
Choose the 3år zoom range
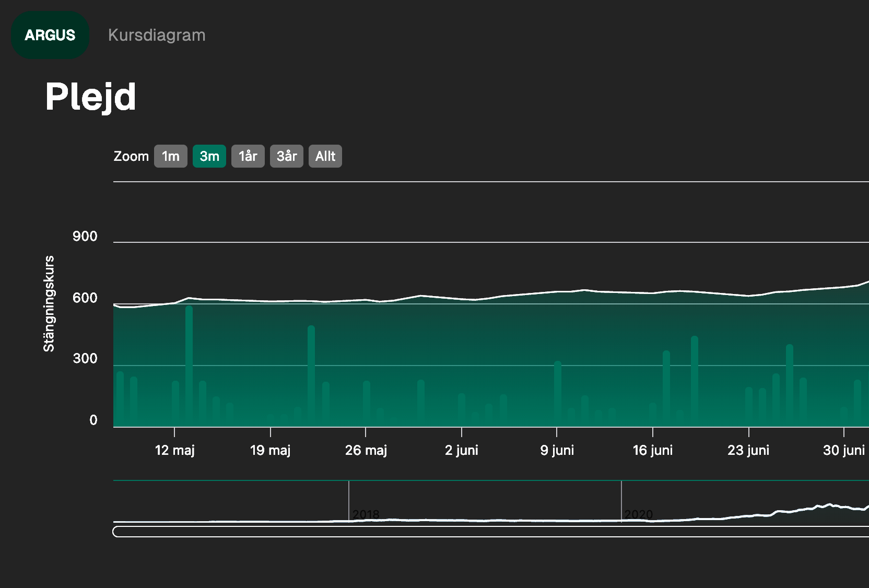coord(287,156)
